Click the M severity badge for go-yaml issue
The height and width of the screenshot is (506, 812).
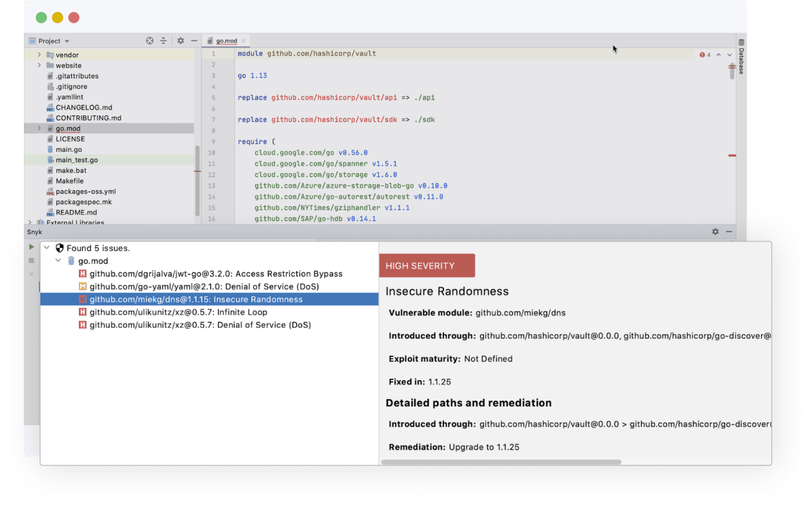coord(83,286)
